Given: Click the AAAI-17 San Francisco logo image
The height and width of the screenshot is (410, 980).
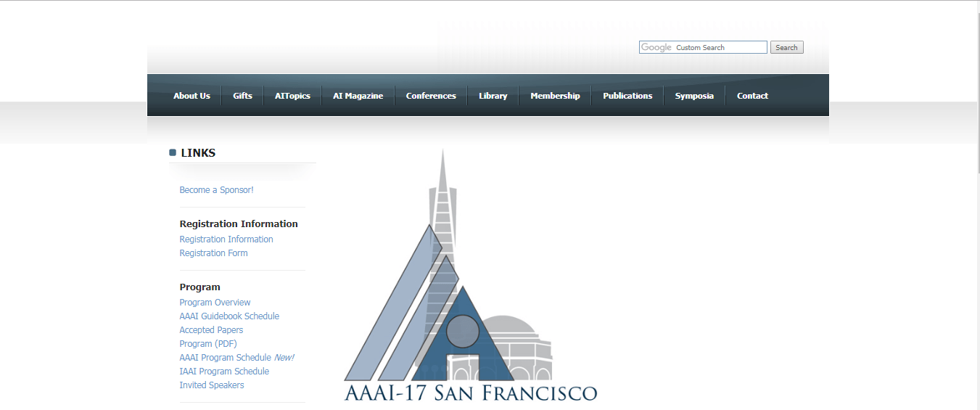Looking at the screenshot, I should [470, 276].
